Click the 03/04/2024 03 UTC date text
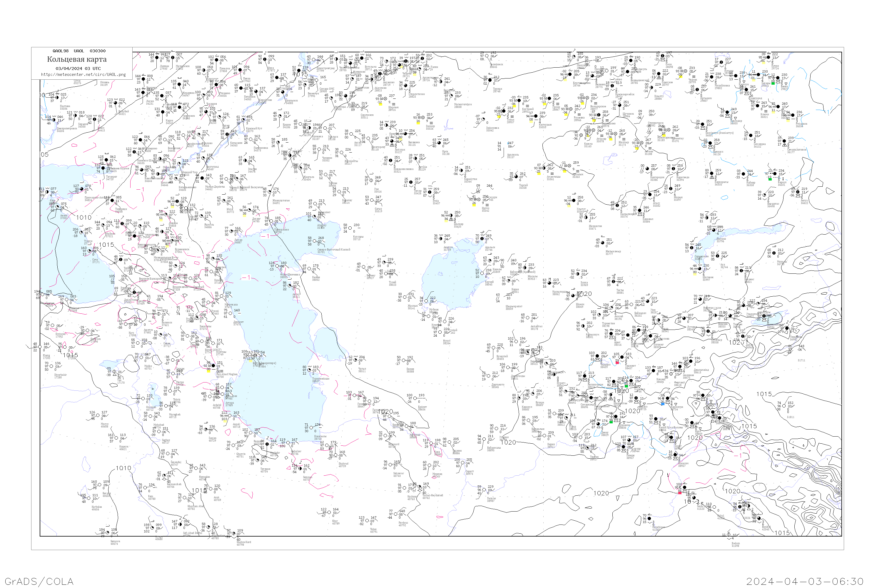Image resolution: width=882 pixels, height=588 pixels. (x=78, y=68)
